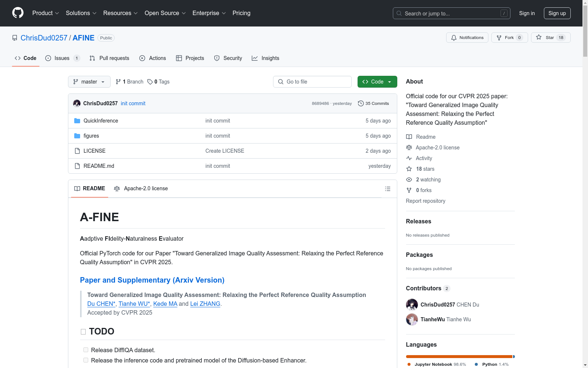Open the Insights tab
The image size is (588, 368).
(x=265, y=58)
